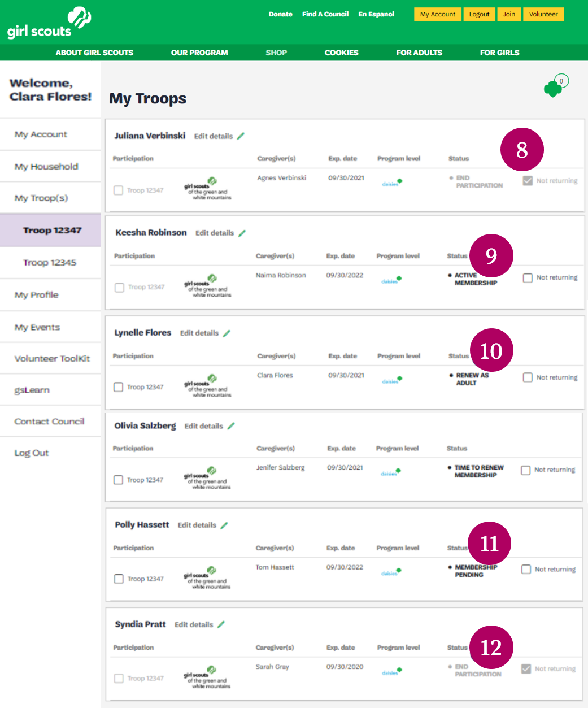Screen dimensions: 588x708
Task: Click caregiver name Naima Robinson
Action: point(281,275)
